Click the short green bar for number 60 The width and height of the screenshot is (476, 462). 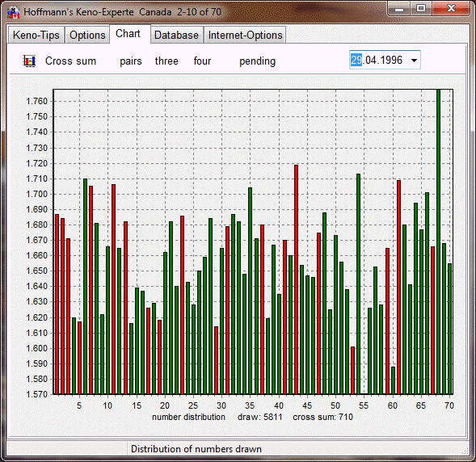(393, 380)
